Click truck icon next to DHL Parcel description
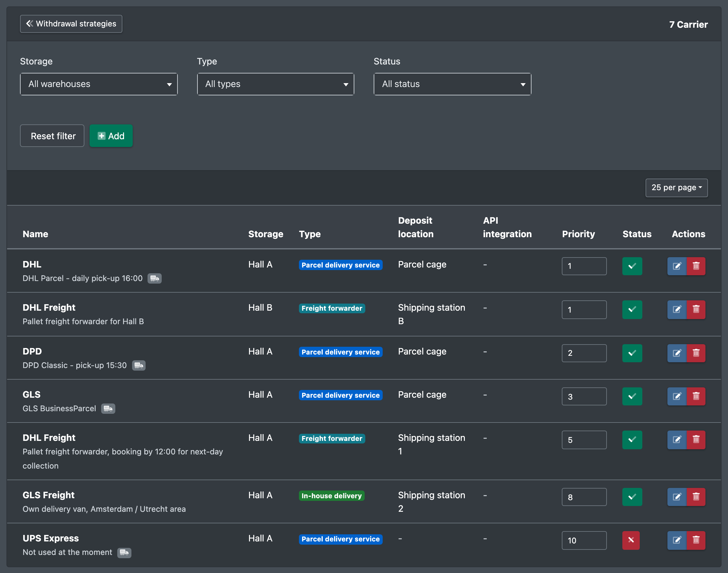The width and height of the screenshot is (728, 573). click(x=155, y=278)
